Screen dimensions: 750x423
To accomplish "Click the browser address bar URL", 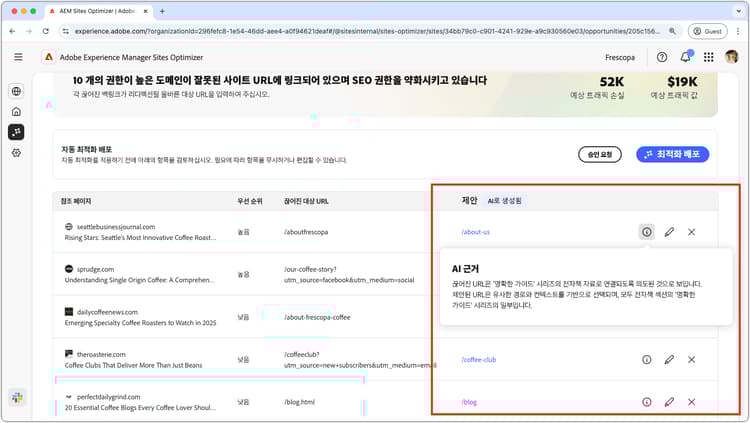I will (x=367, y=31).
